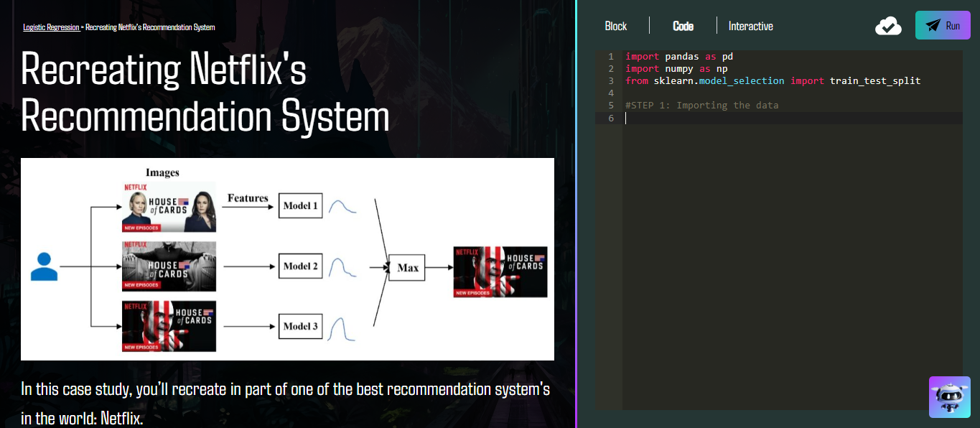The image size is (980, 428).
Task: Switch to the Interactive tab
Action: [x=750, y=26]
